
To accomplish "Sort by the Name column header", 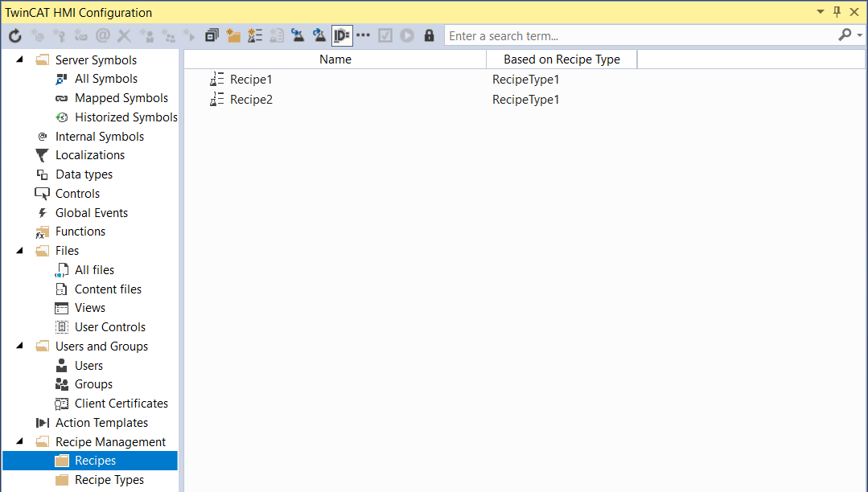I will click(x=335, y=59).
